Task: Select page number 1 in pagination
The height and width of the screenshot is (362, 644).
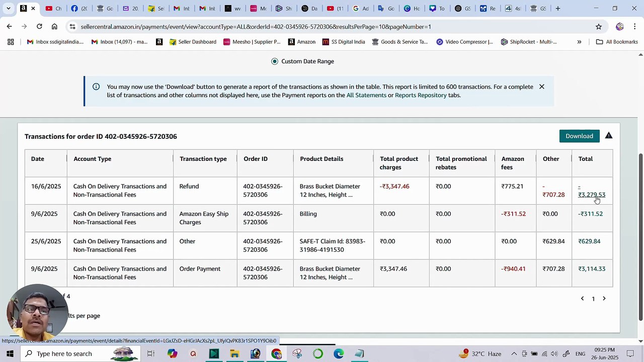Action: (593, 299)
